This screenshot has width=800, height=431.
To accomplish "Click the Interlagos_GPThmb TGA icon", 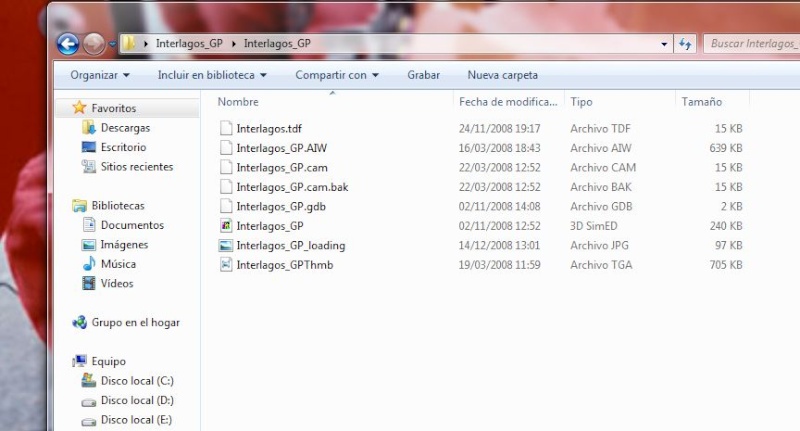I will (226, 264).
